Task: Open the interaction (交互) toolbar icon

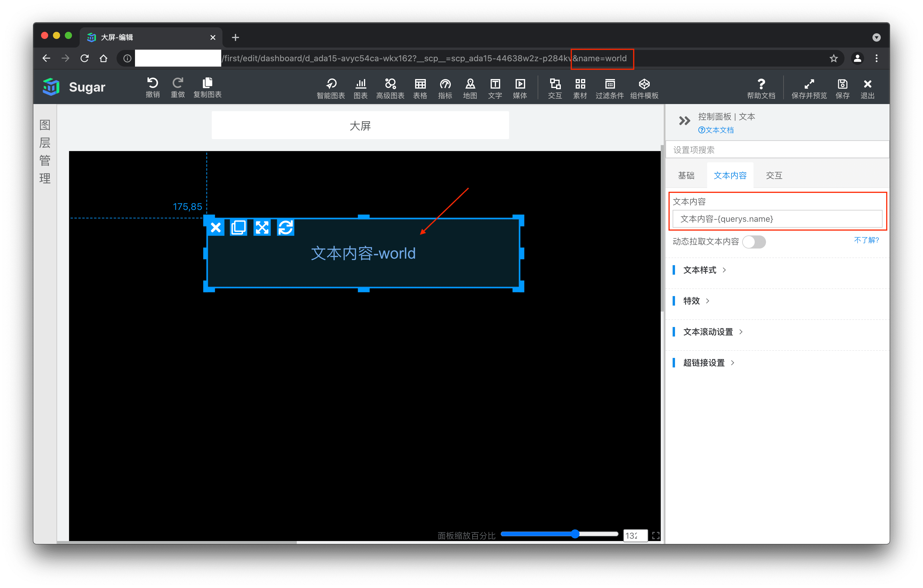Action: [x=555, y=84]
